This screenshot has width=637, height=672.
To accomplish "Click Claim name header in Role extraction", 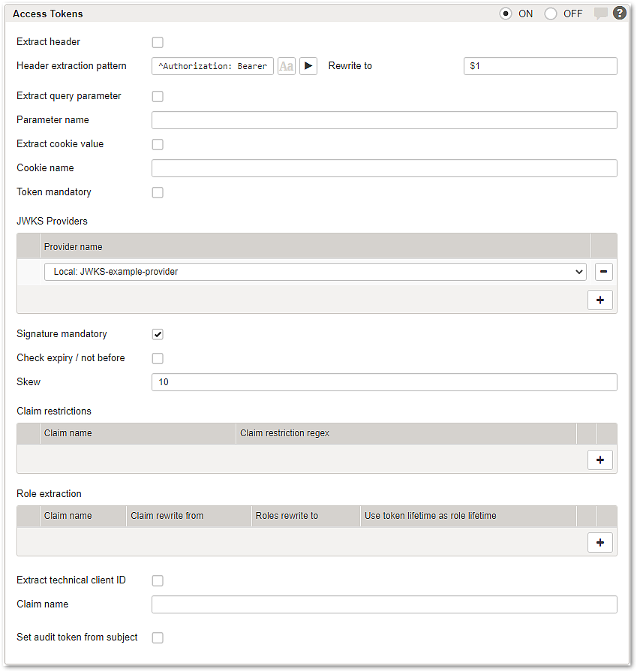I will pos(83,516).
